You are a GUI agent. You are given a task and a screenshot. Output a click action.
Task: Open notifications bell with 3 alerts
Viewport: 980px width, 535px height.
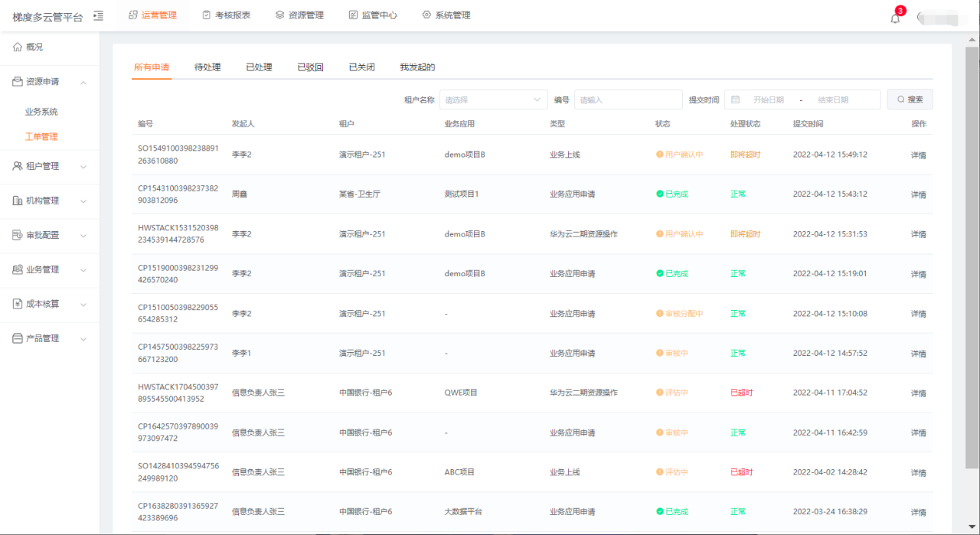pos(895,18)
